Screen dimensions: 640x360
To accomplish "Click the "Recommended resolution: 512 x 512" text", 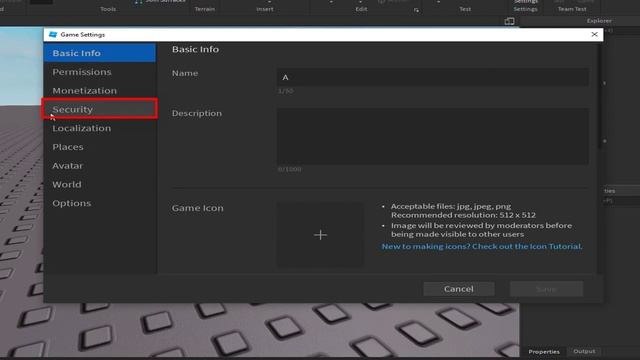I will 463,215.
